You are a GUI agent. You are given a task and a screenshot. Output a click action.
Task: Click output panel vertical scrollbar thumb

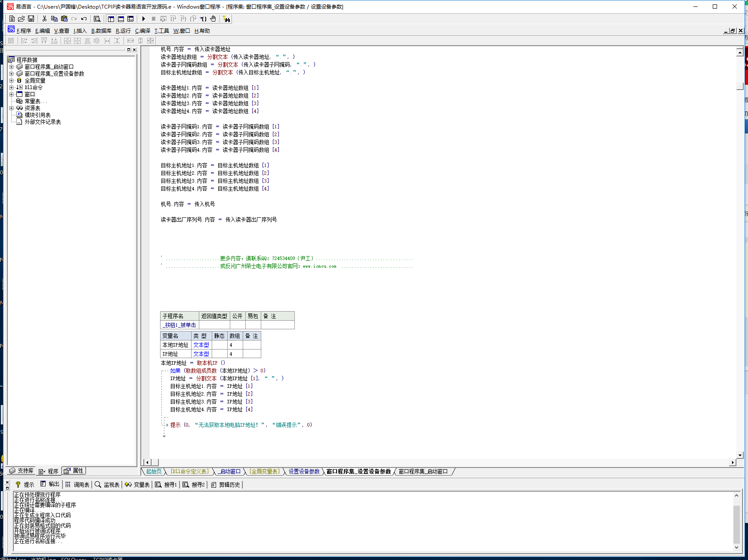pyautogui.click(x=736, y=525)
